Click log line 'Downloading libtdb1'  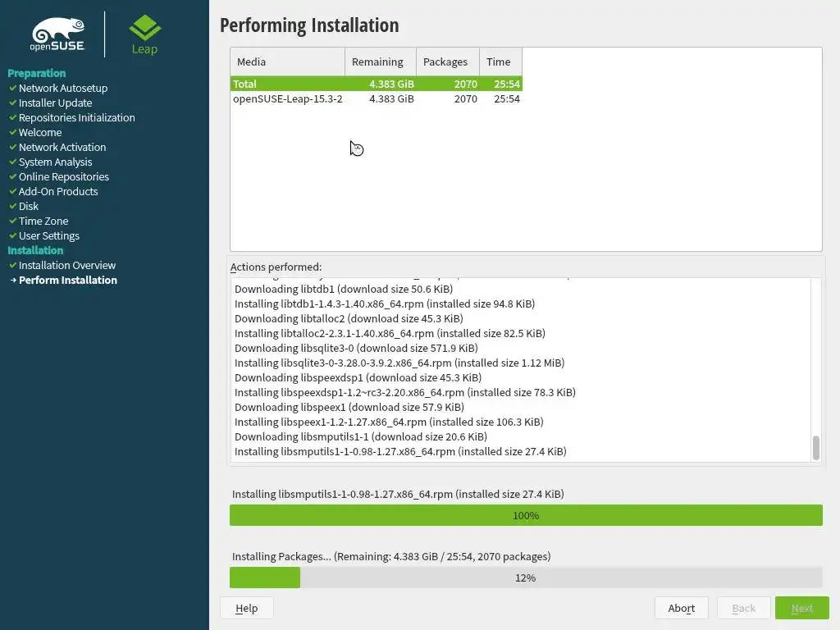point(344,289)
